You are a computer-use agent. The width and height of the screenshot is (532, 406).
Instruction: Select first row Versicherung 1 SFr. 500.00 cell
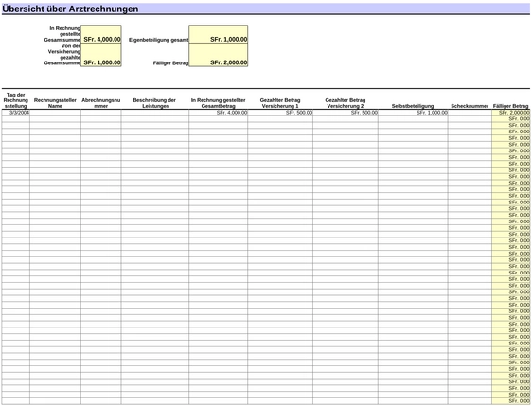280,113
